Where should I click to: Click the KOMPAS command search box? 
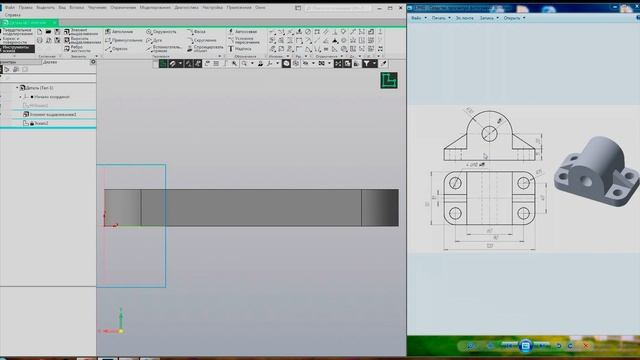pos(338,8)
